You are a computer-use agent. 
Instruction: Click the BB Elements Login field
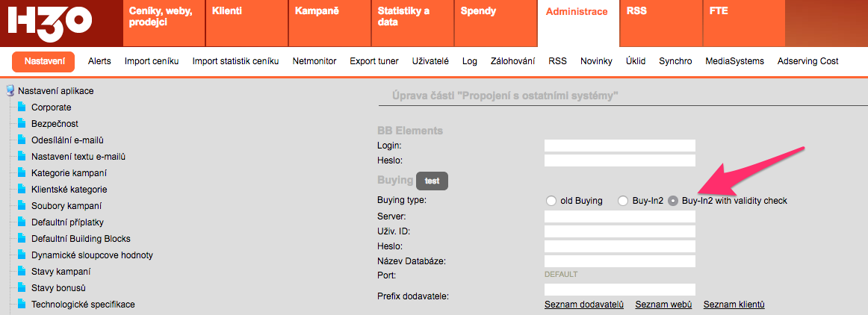point(619,146)
